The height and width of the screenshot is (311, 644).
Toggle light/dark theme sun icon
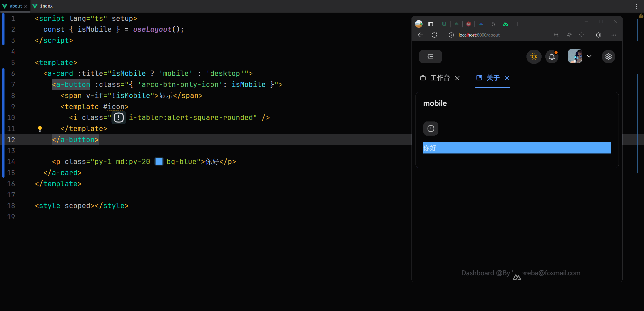pos(534,56)
